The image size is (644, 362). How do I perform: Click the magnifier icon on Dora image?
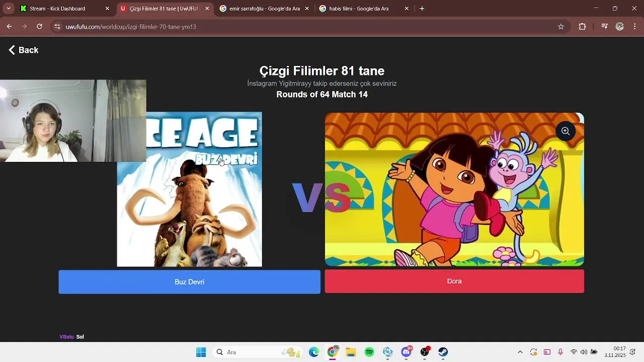(x=566, y=131)
